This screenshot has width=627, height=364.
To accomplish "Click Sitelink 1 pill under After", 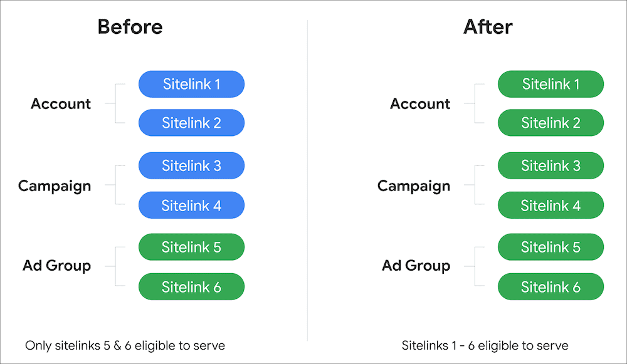I will (x=551, y=84).
